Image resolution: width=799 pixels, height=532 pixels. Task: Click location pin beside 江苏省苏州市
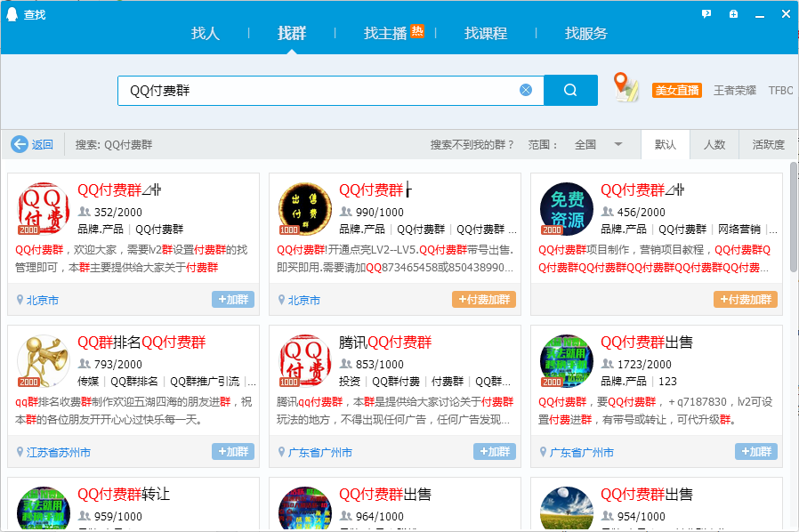click(x=20, y=452)
